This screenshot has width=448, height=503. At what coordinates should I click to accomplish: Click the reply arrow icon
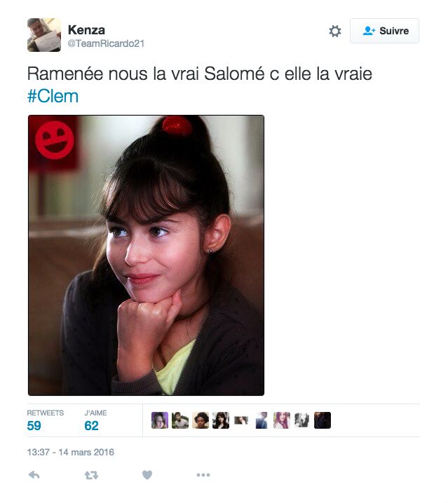coord(34,475)
